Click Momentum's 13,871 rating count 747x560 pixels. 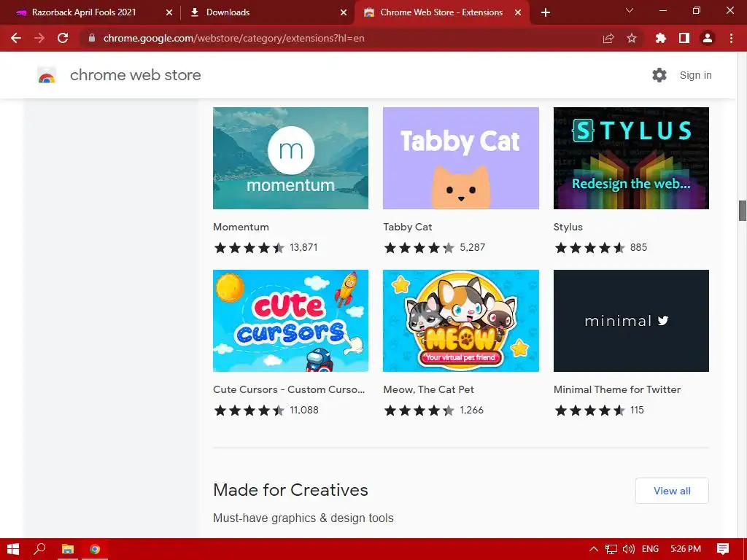coord(303,248)
